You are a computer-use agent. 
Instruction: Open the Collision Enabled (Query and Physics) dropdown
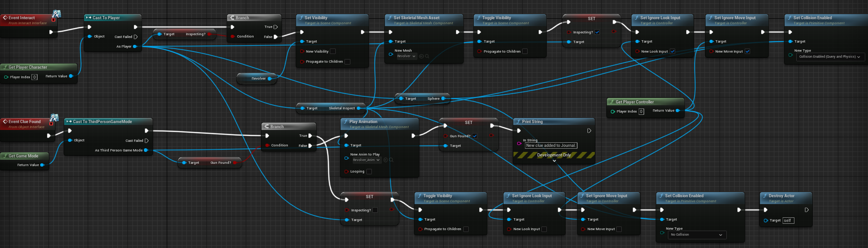829,57
